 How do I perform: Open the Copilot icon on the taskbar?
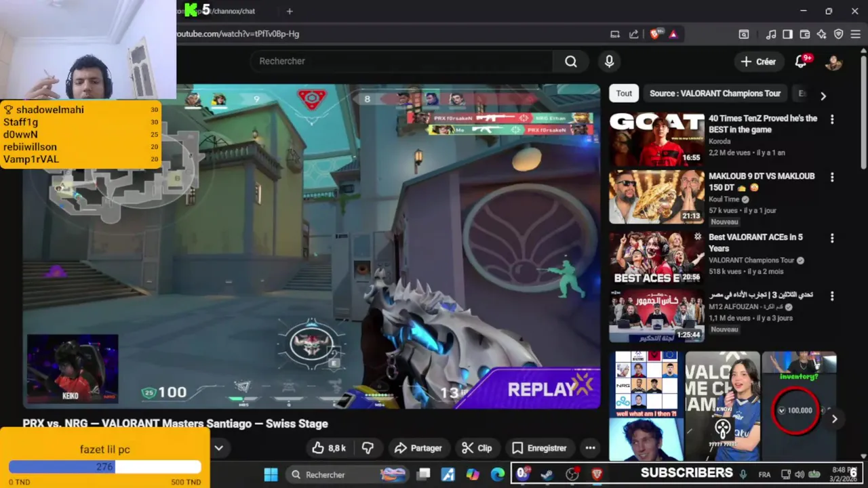click(x=473, y=474)
